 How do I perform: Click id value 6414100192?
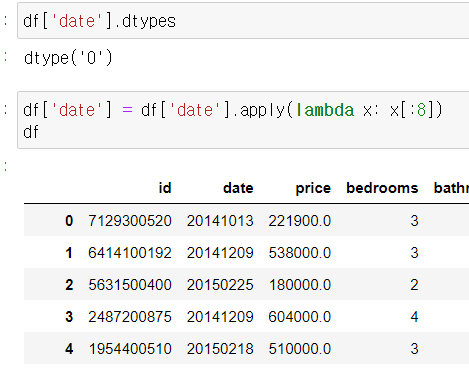(x=130, y=253)
